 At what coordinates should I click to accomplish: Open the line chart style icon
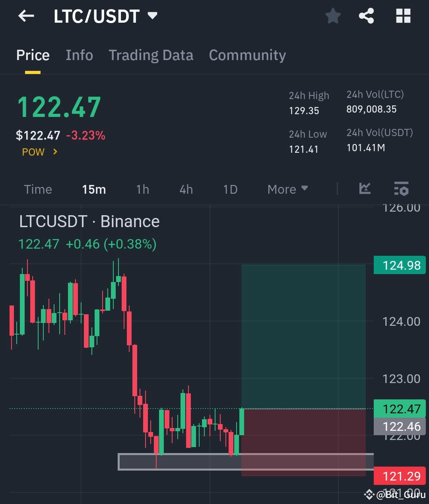click(x=365, y=189)
